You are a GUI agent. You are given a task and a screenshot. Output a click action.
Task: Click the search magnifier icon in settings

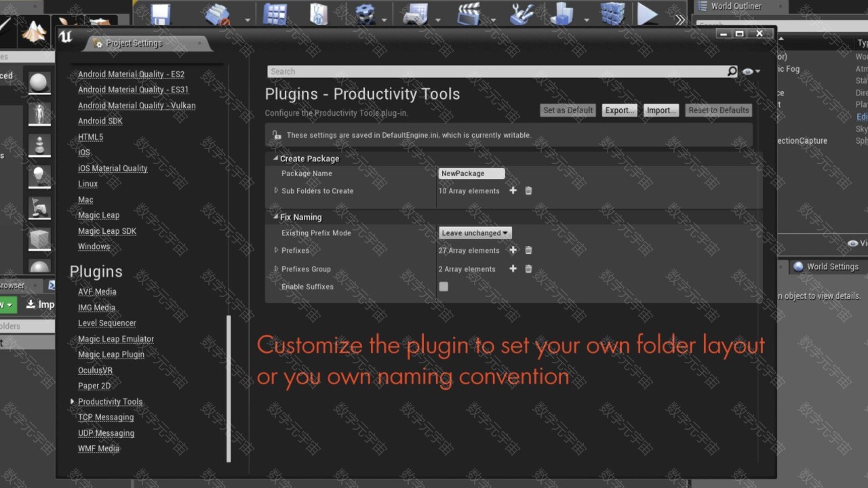(x=732, y=71)
